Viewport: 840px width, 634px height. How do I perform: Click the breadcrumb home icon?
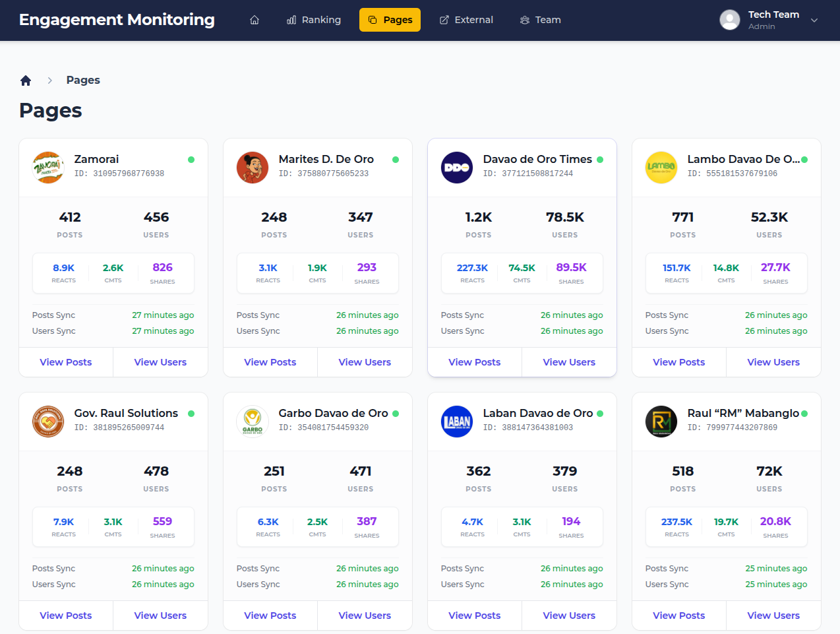(x=26, y=80)
